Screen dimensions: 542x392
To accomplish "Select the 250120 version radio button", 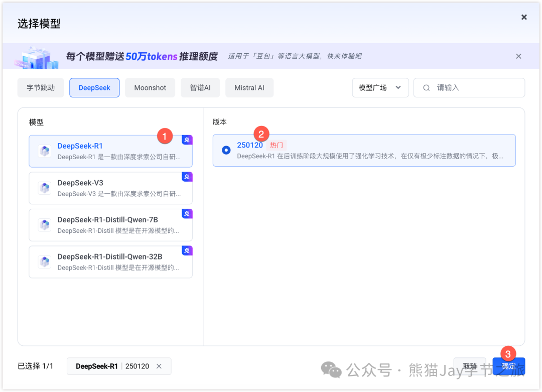I will tap(226, 150).
